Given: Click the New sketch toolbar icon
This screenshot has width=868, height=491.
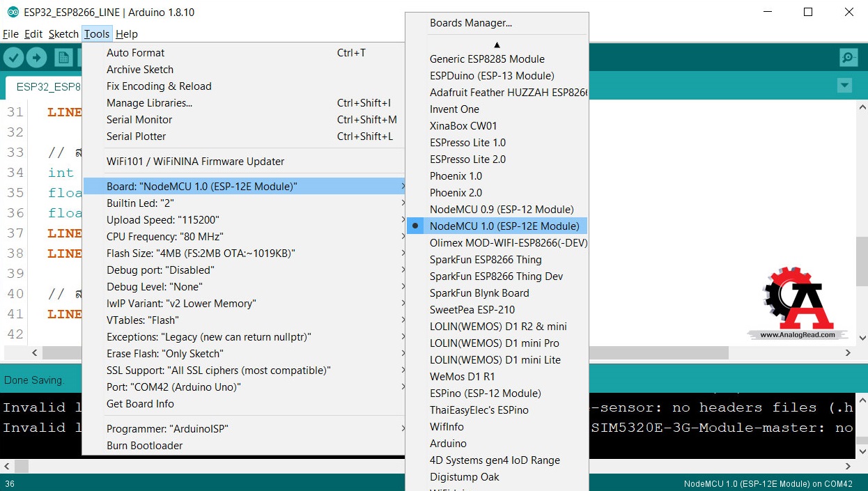Looking at the screenshot, I should pos(64,58).
